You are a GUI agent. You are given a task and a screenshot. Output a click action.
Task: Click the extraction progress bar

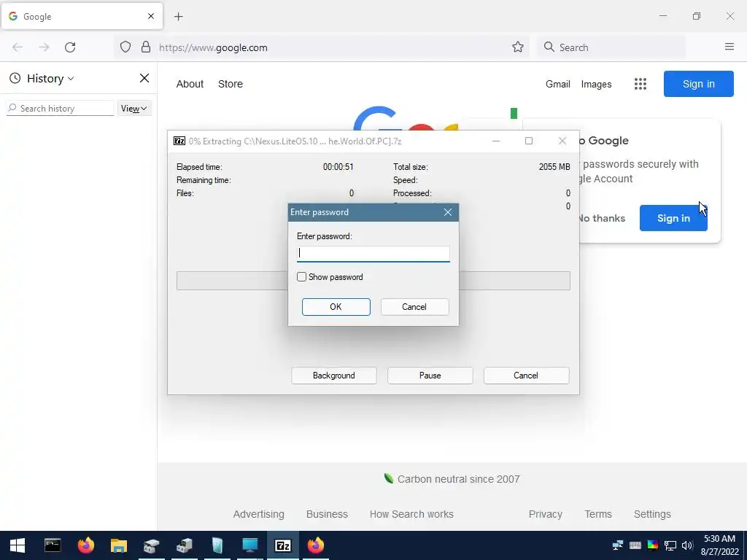[373, 281]
